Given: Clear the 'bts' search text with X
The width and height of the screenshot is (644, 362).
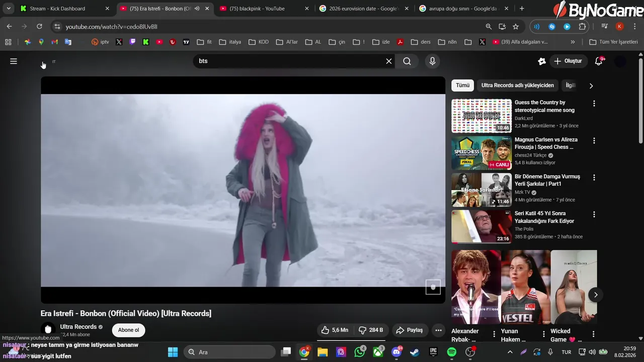Looking at the screenshot, I should coord(389,61).
